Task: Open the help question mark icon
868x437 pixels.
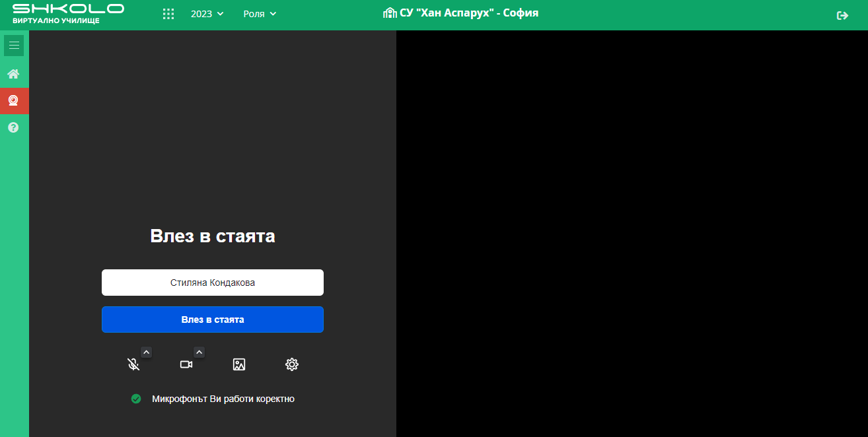Action: [x=13, y=127]
